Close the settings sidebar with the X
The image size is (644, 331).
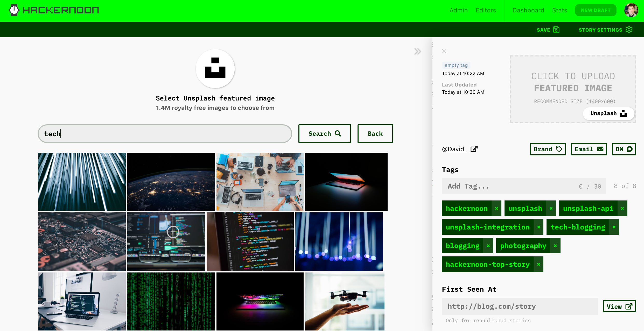coord(444,51)
